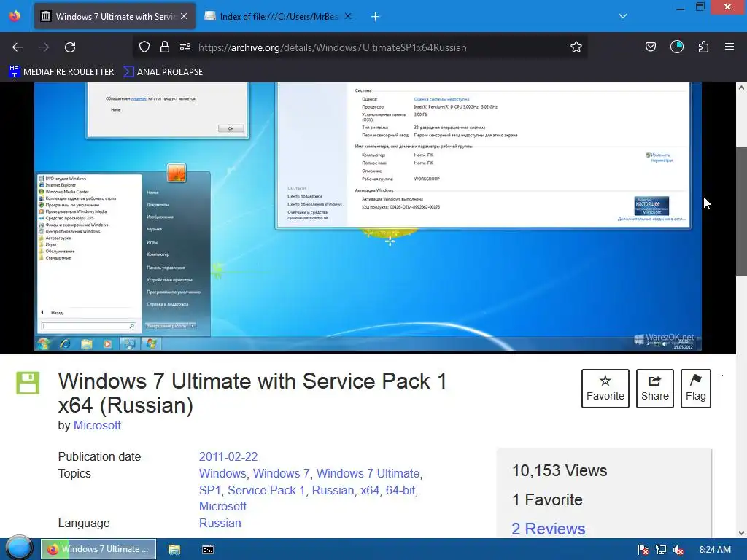The image size is (747, 560).
Task: Click the Favorite button
Action: click(605, 389)
